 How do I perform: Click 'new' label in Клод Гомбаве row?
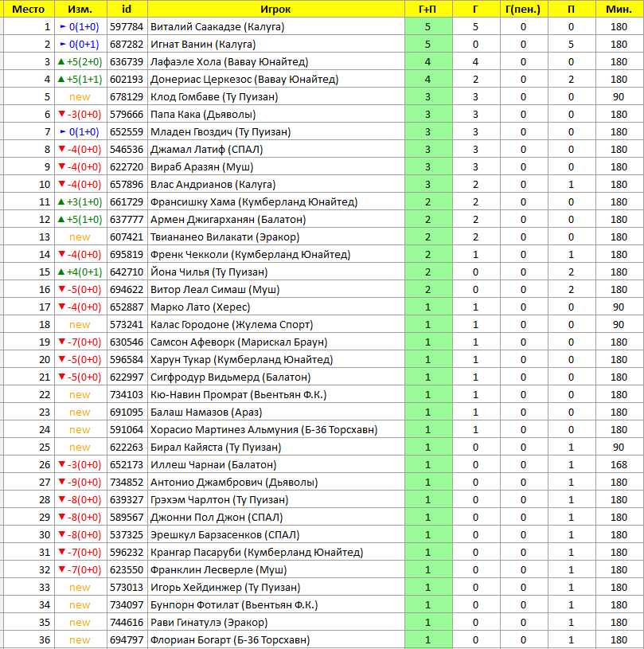[80, 97]
